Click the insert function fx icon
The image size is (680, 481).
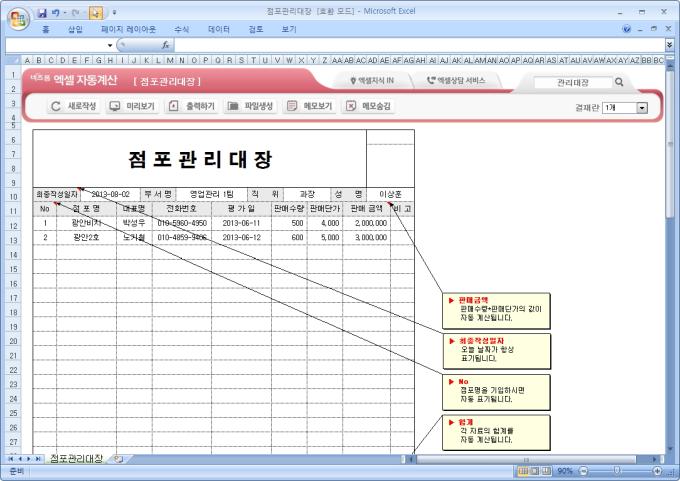point(165,45)
